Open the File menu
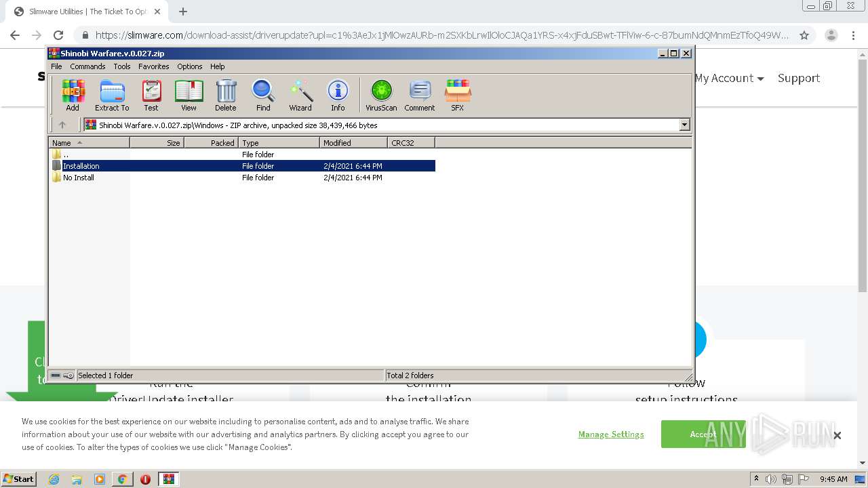This screenshot has height=488, width=868. (56, 66)
